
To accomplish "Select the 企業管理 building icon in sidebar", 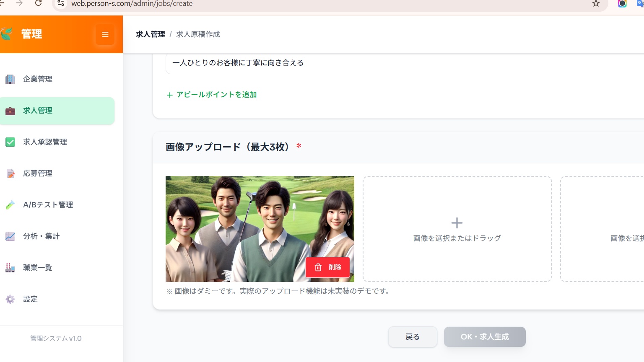I will pos(10,79).
